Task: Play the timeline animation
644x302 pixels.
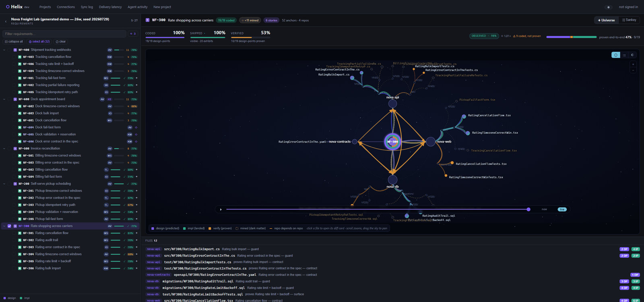Action: pos(221,209)
